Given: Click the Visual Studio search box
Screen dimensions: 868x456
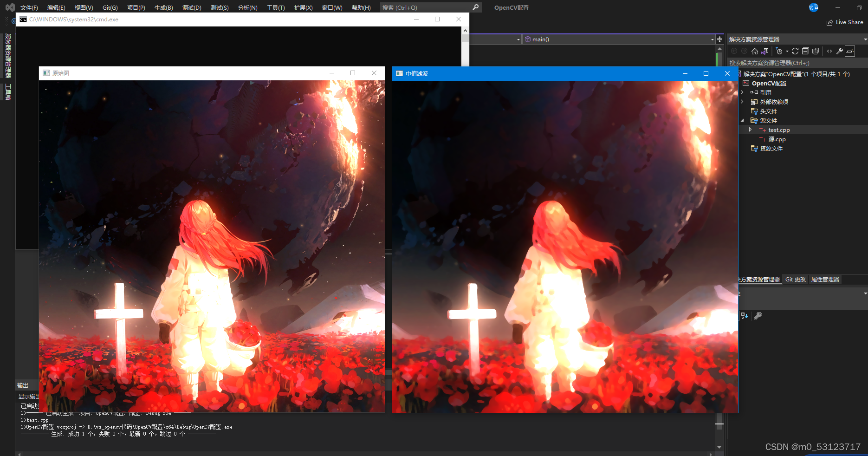Looking at the screenshot, I should [x=431, y=7].
